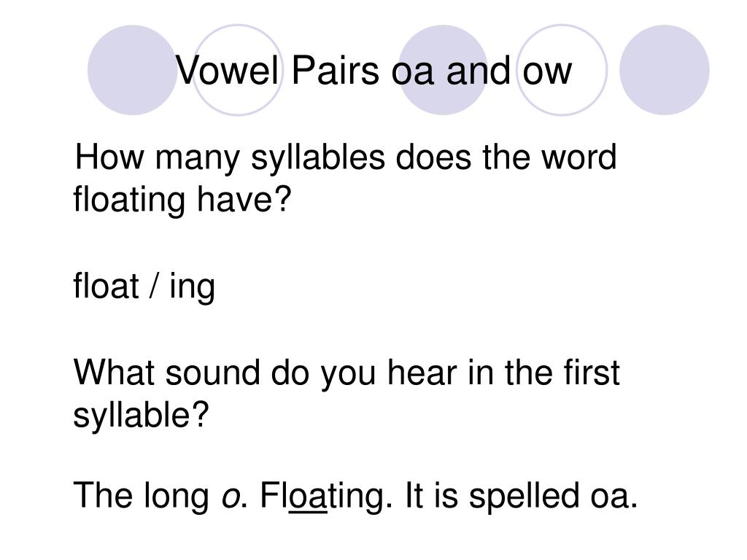The image size is (747, 560).
Task: Click the rightmost filled lavender circle
Action: (664, 70)
